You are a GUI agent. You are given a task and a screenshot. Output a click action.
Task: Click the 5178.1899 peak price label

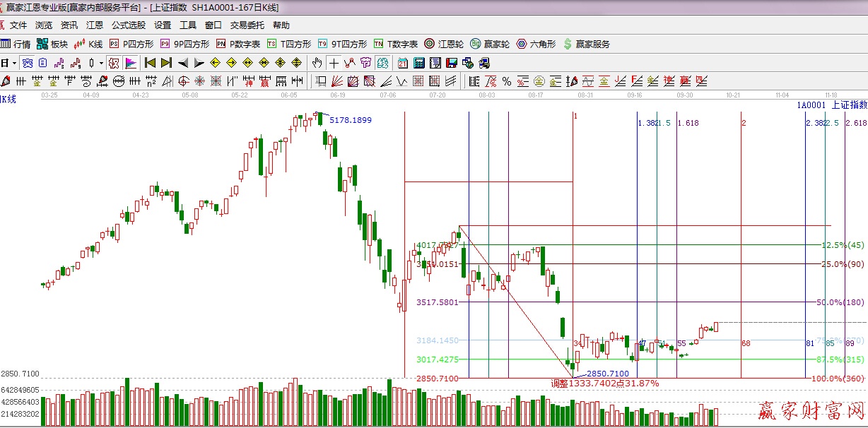tap(350, 120)
